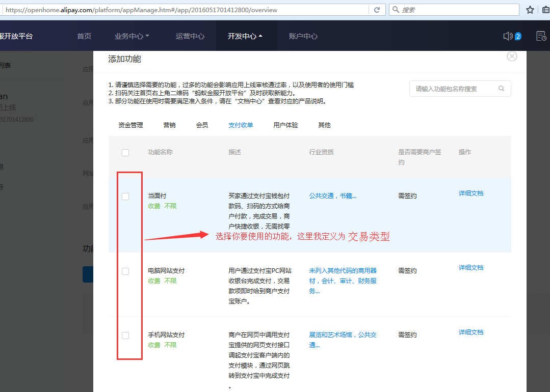The image size is (550, 392).
Task: Switch to the 用户体验 tab
Action: [x=285, y=125]
